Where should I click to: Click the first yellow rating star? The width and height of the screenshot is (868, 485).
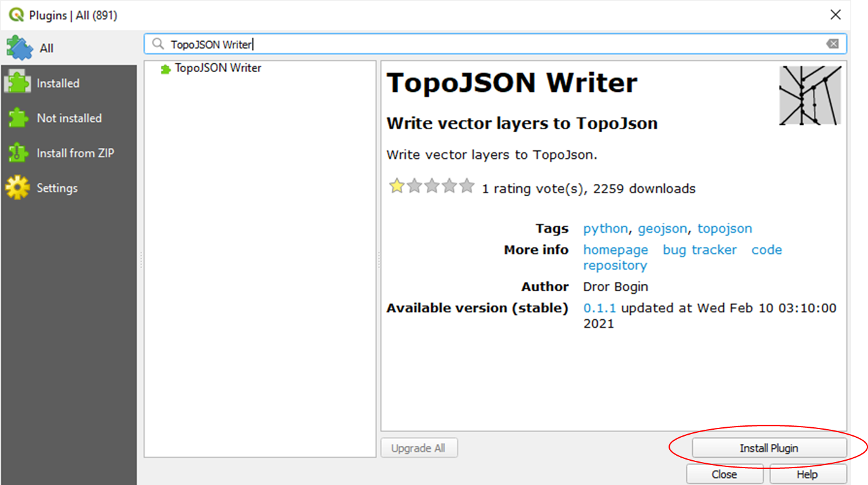(x=396, y=186)
